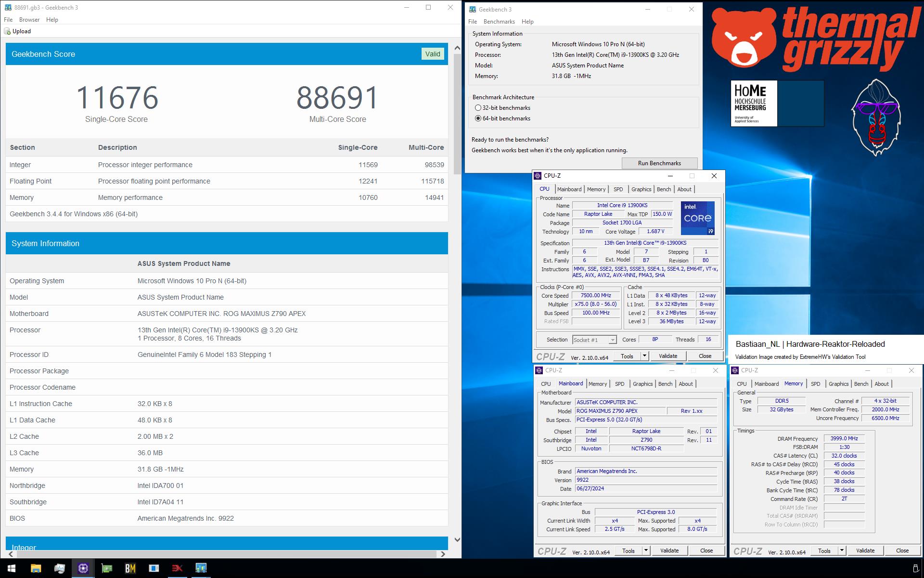This screenshot has width=924, height=578.
Task: Open the BM benchmark taskbar icon
Action: (130, 568)
